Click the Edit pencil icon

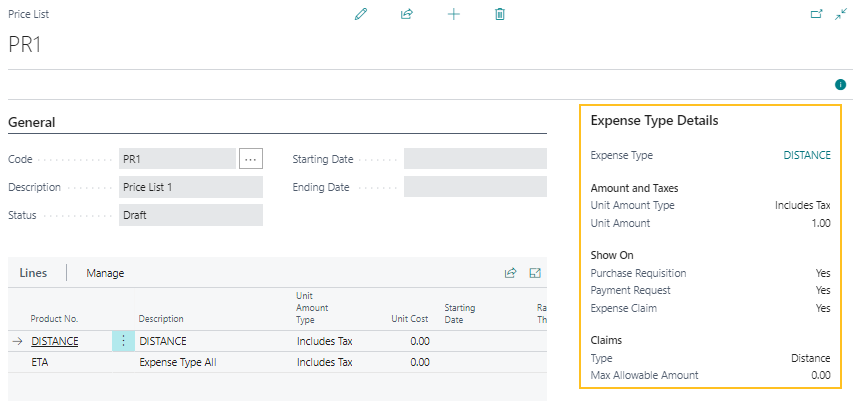tap(361, 14)
